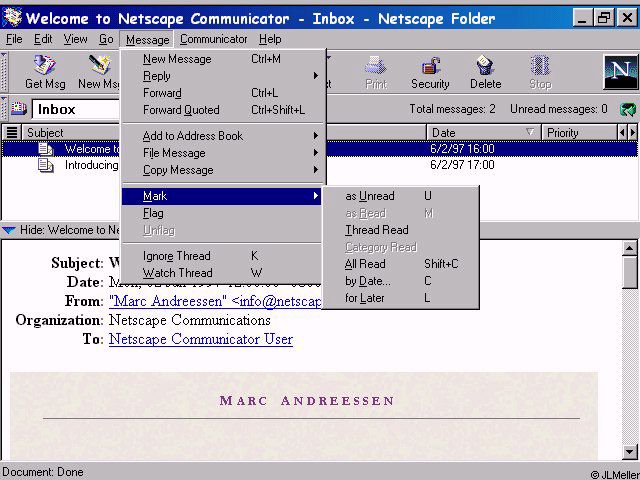Screen dimensions: 640x480
Task: Click the message pane scroll up arrow
Action: 630,248
